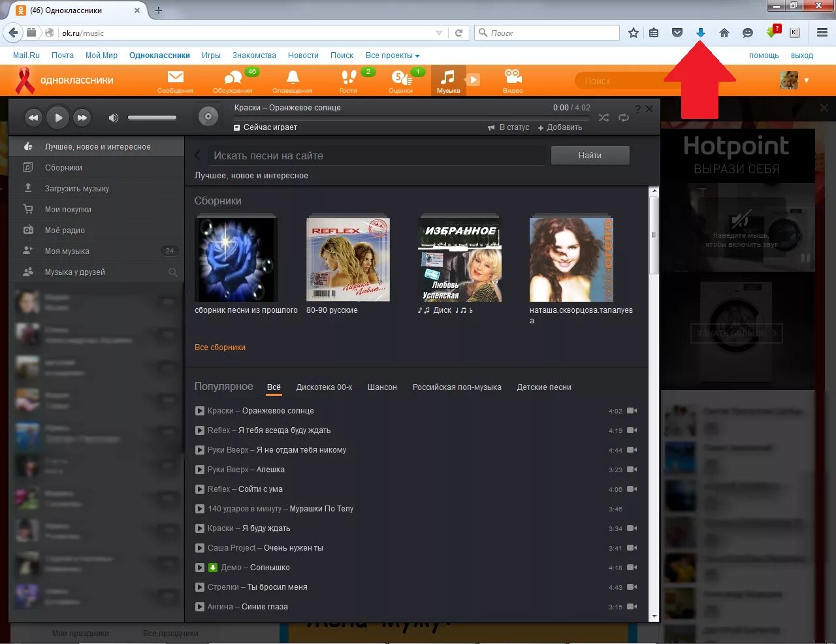Image resolution: width=836 pixels, height=644 pixels.
Task: Skip to the previous track
Action: coord(33,118)
